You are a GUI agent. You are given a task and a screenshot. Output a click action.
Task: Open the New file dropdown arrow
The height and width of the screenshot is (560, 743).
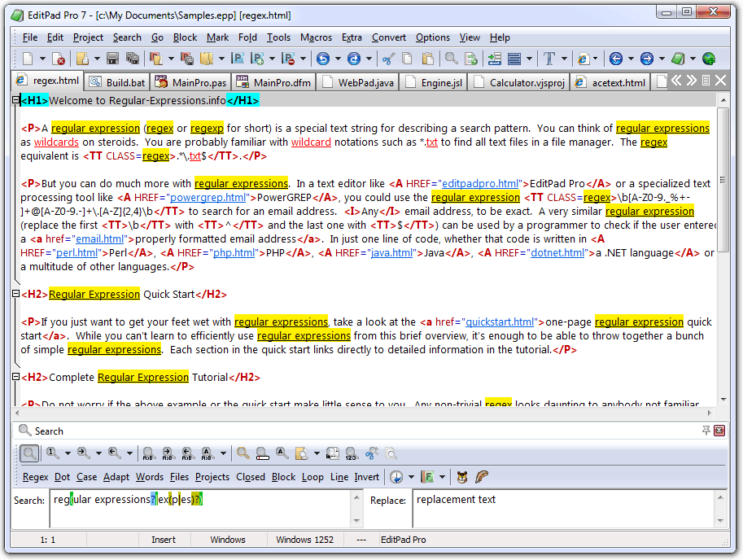pos(42,59)
